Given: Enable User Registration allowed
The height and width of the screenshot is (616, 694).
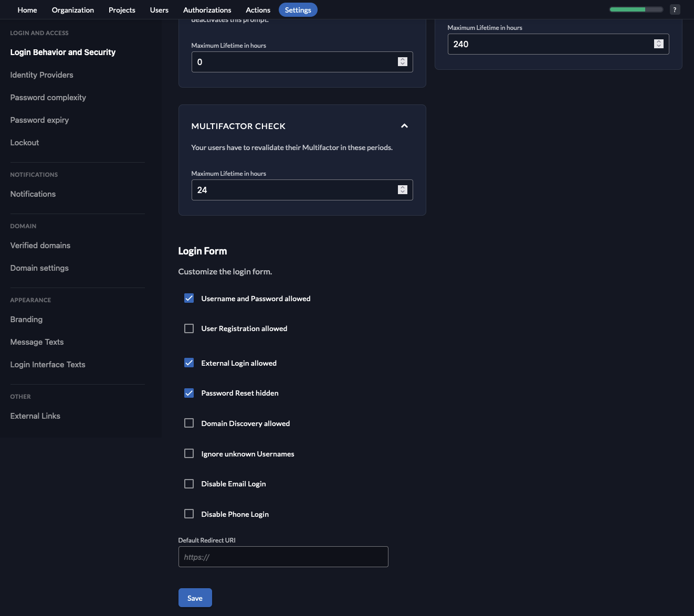Looking at the screenshot, I should click(189, 328).
